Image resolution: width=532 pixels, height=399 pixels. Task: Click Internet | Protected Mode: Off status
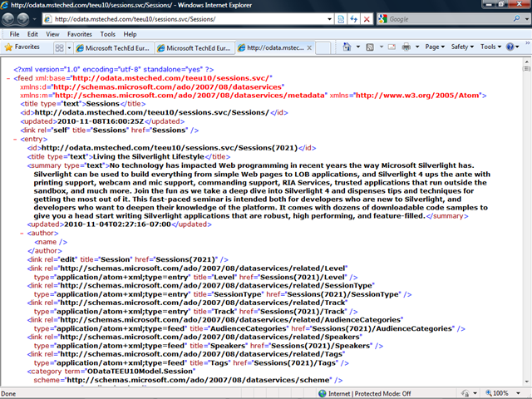coord(369,393)
